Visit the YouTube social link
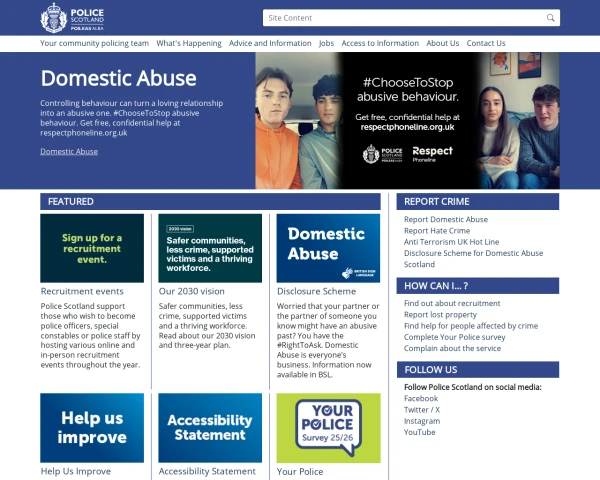 (x=420, y=432)
